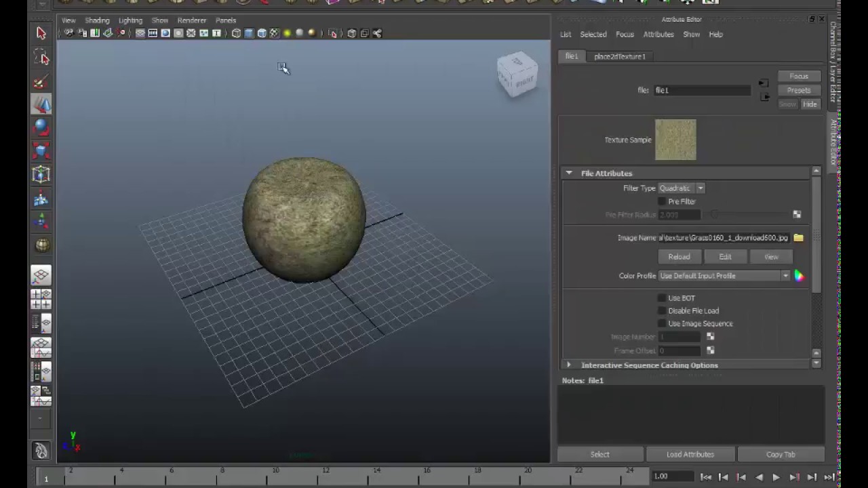Click the Load Attributes button

[x=690, y=454]
